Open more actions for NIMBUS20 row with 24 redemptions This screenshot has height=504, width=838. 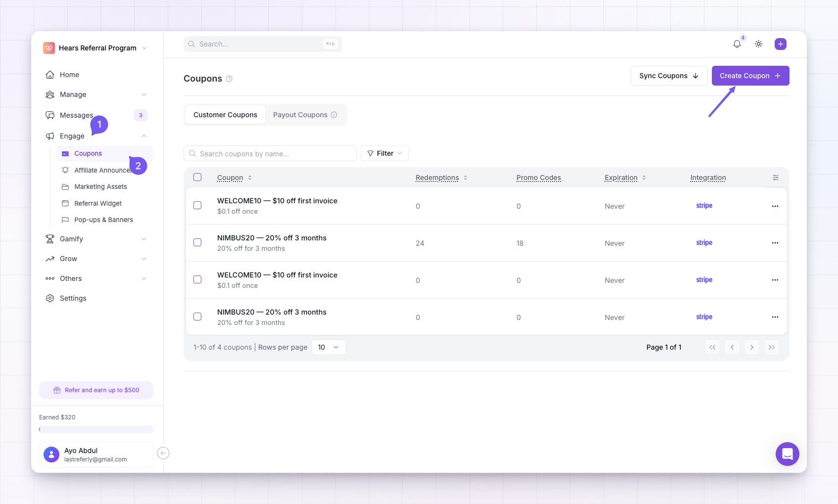click(x=775, y=243)
